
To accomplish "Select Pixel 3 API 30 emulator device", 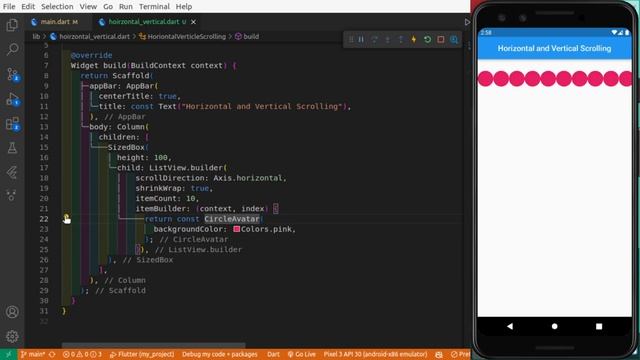I will 375,354.
